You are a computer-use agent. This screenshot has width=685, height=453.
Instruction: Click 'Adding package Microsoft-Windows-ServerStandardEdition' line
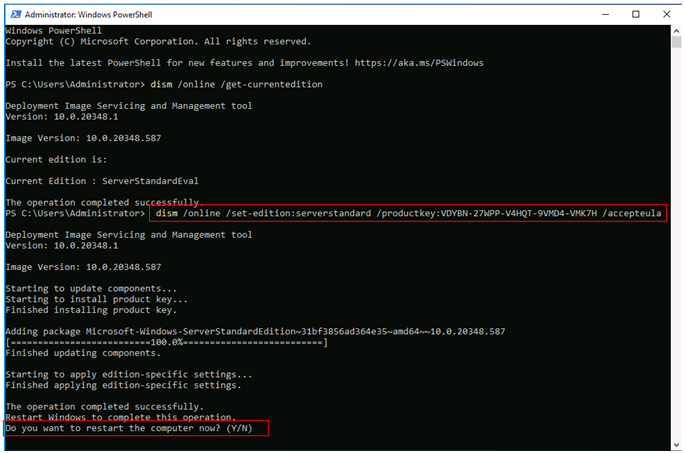point(255,332)
